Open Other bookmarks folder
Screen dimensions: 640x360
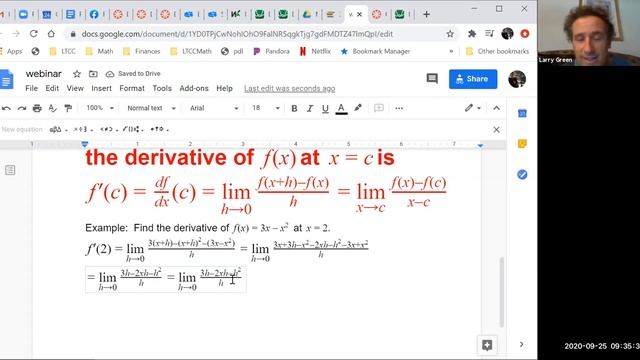click(x=497, y=51)
